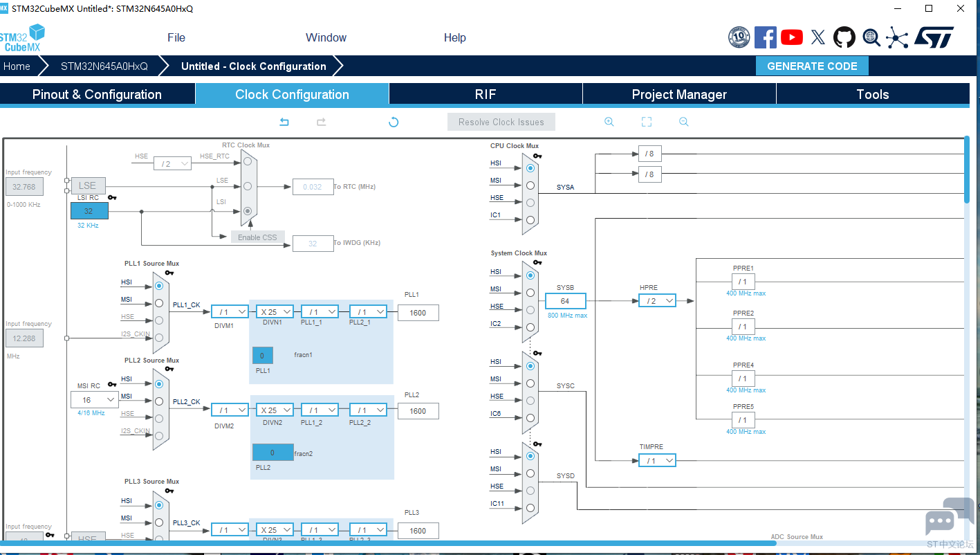
Task: Select IC2 in the System Clock Mux
Action: pyautogui.click(x=530, y=327)
